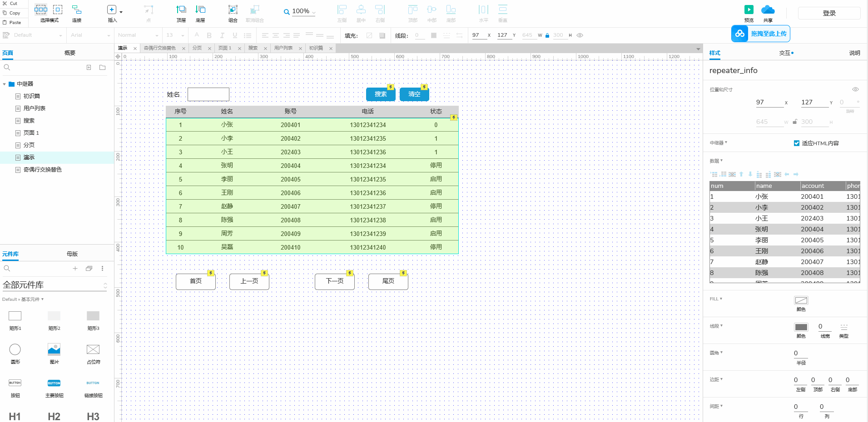Click the search icon in pages panel
This screenshot has width=868, height=422.
click(7, 67)
